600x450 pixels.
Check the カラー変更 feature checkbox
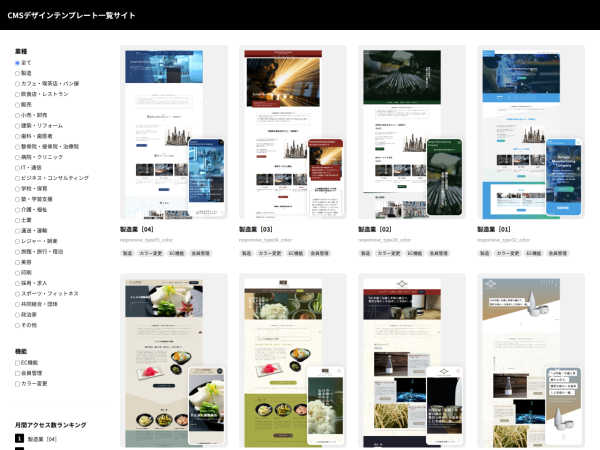pyautogui.click(x=17, y=384)
